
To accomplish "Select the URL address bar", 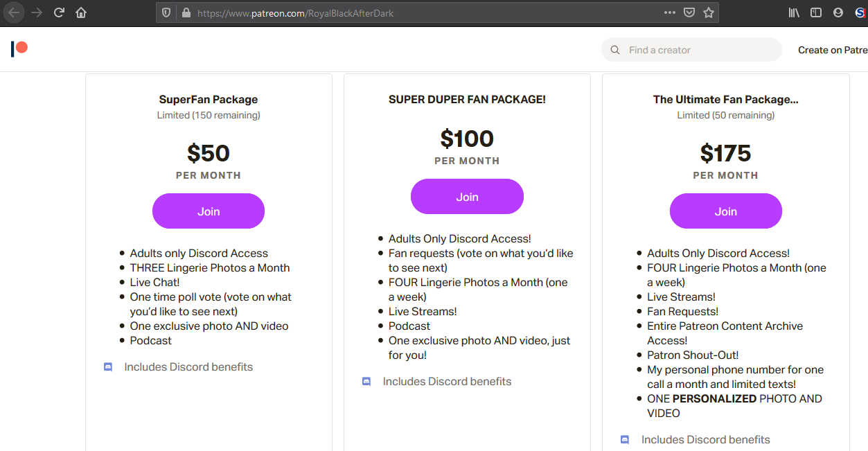I will click(x=425, y=12).
